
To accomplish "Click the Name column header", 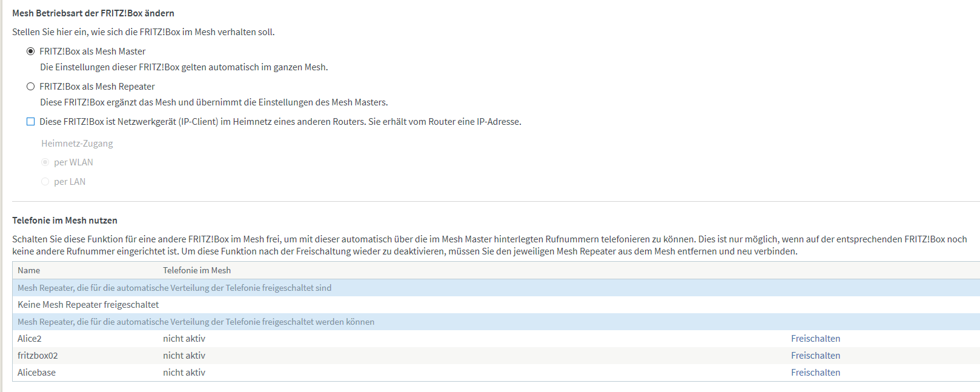I will tap(29, 270).
